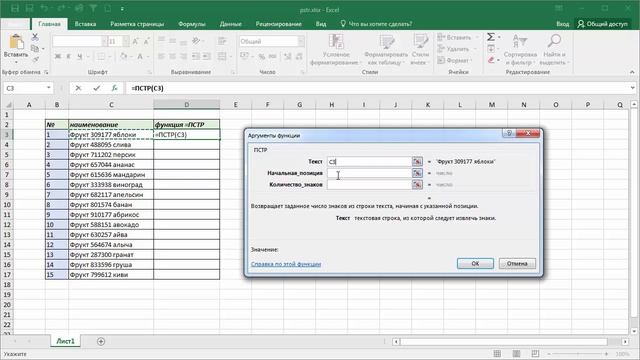The width and height of the screenshot is (640, 360).
Task: Expand the formula bar
Action: 632,88
